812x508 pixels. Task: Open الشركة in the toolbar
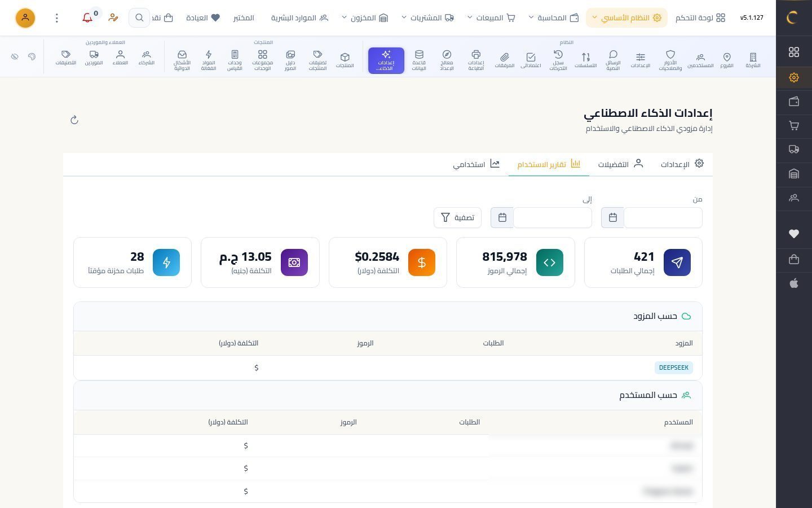tap(753, 60)
